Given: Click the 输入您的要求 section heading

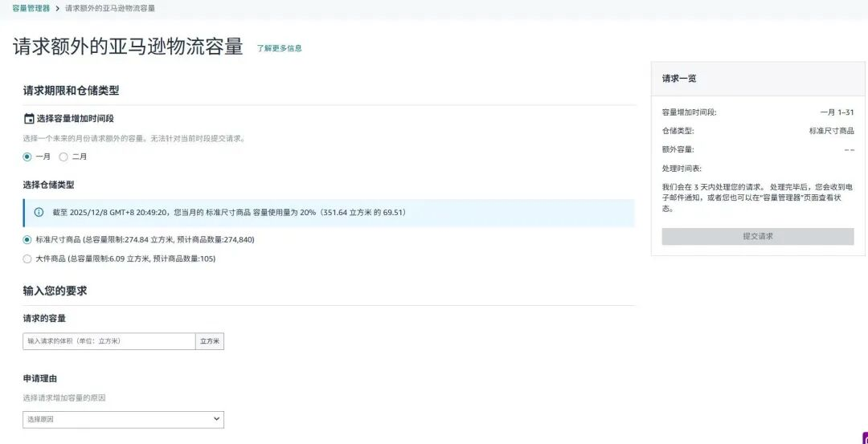Looking at the screenshot, I should 55,291.
